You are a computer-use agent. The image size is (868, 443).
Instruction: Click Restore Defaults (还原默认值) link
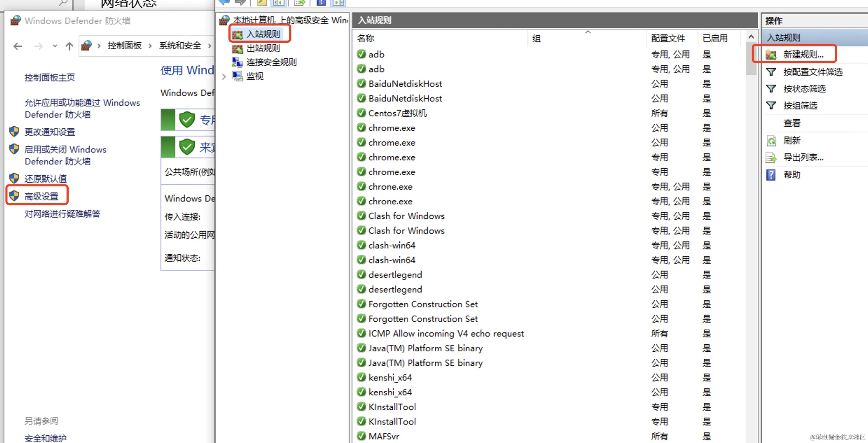(x=45, y=178)
